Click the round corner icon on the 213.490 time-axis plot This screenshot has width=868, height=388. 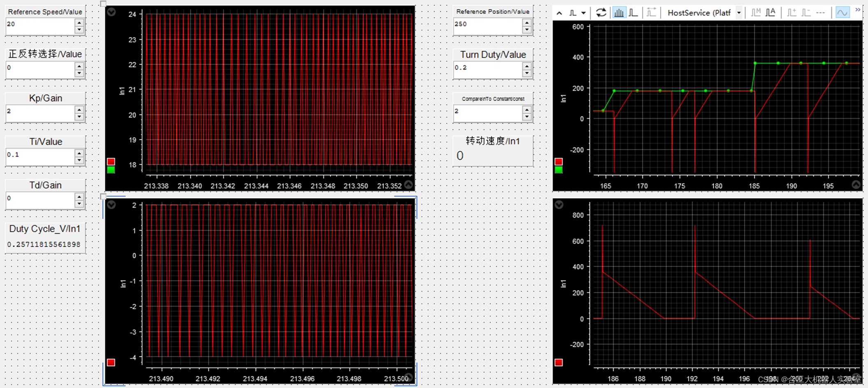(x=408, y=377)
